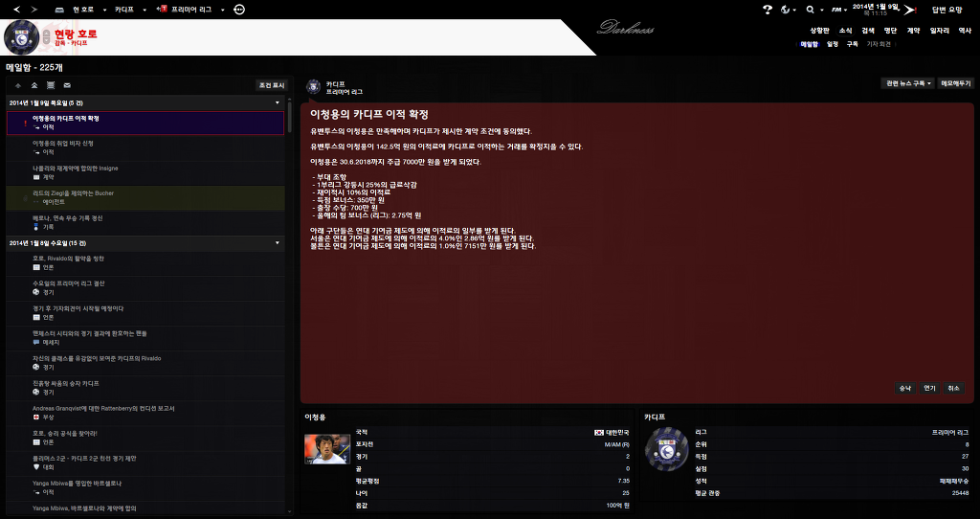This screenshot has height=519, width=980.
Task: Click the world globe icon
Action: 786,10
